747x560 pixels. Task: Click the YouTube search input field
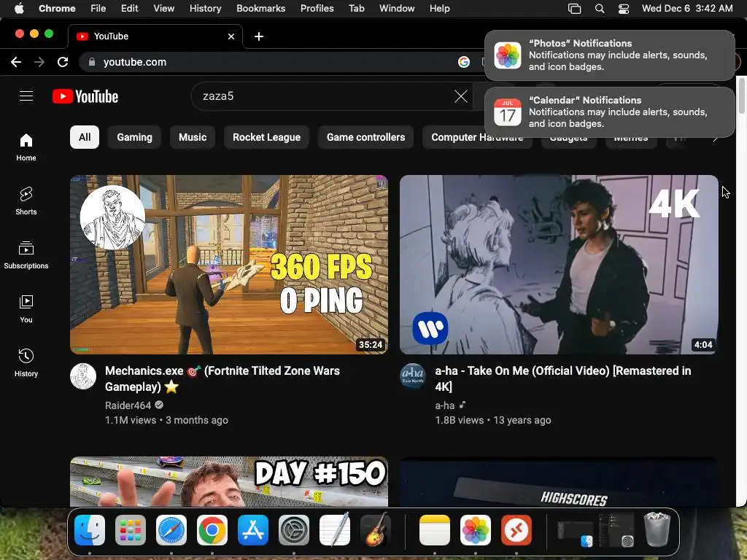tap(324, 96)
